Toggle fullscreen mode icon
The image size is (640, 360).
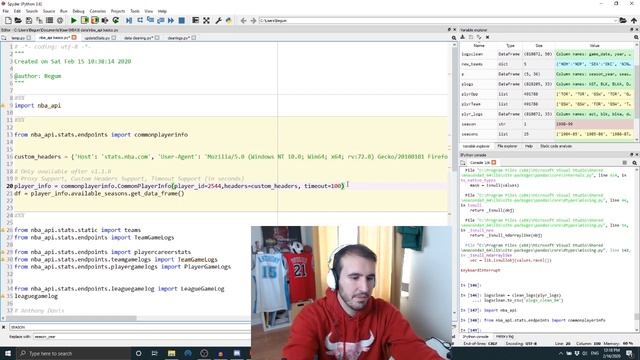click(207, 20)
